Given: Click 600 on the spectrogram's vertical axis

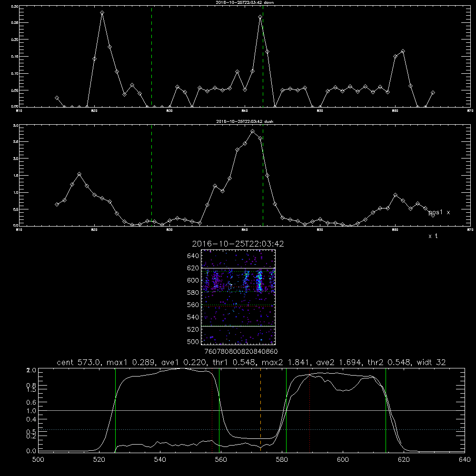Looking at the screenshot, I should click(x=193, y=280).
